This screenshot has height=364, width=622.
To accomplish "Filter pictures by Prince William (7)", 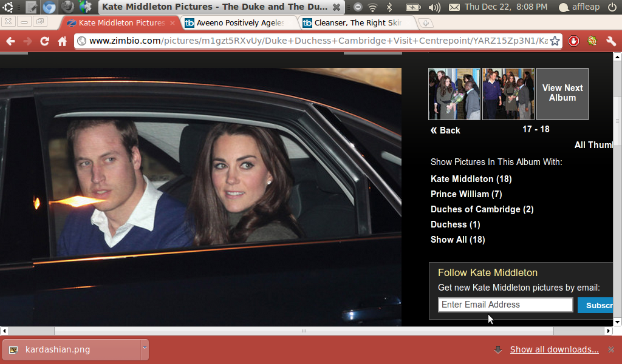I will (x=466, y=194).
